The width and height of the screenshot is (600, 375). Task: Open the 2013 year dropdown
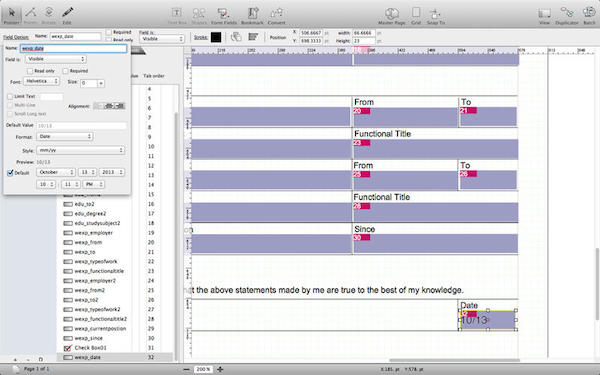click(x=112, y=172)
